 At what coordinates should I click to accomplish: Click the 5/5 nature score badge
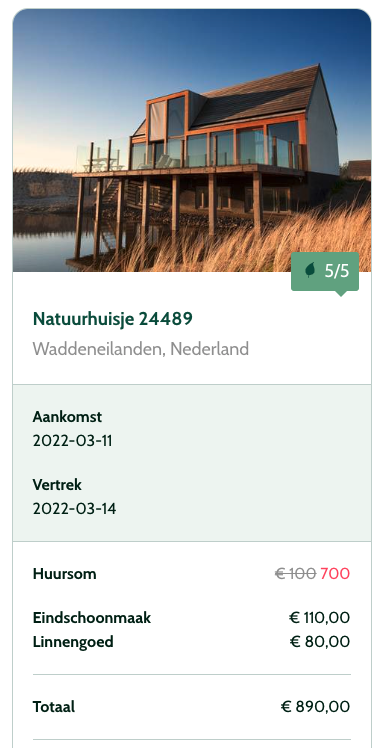[325, 271]
